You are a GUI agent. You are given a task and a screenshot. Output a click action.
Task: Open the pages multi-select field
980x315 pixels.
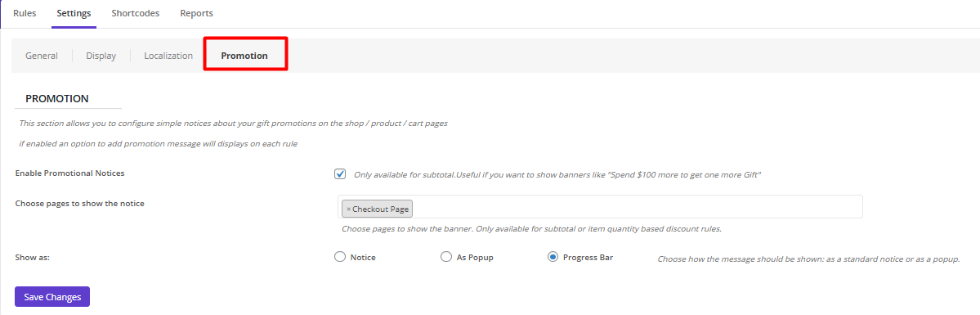[x=600, y=207]
